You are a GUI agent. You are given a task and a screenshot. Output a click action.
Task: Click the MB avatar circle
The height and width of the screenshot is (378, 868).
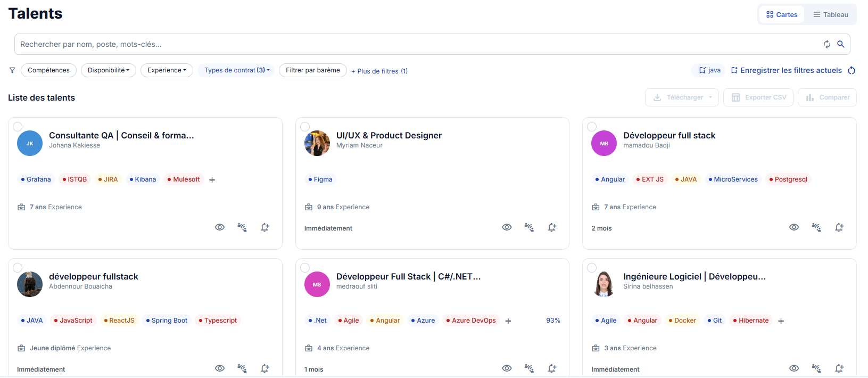[604, 143]
